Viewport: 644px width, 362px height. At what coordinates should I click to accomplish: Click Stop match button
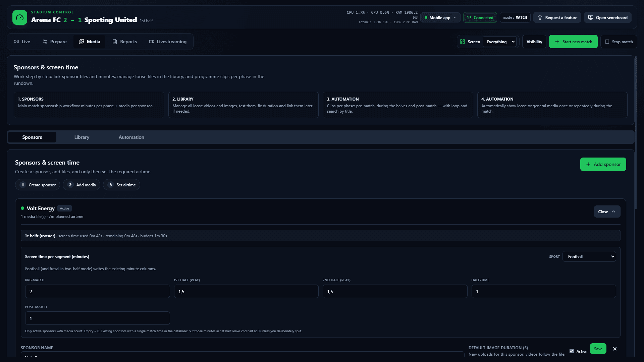point(619,42)
